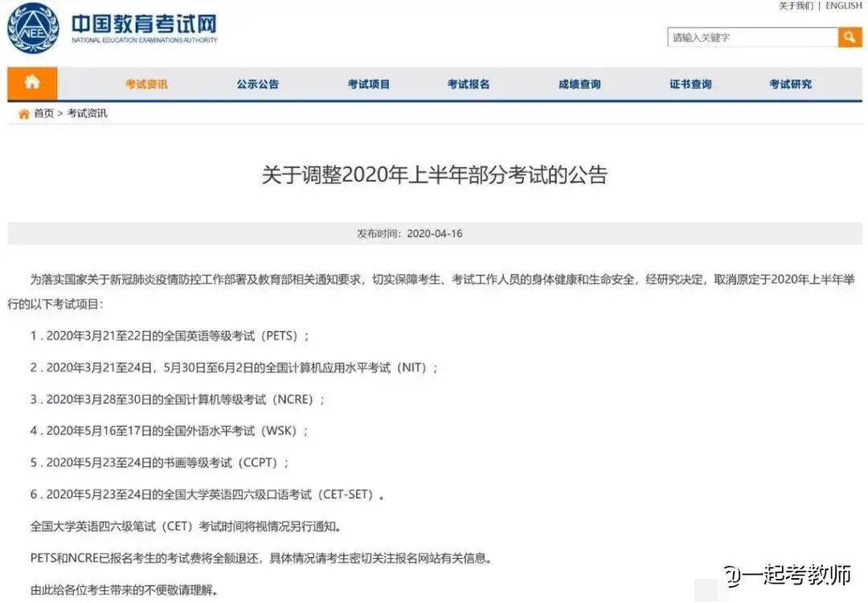Click the line about PETS和NCRE考试费全额退还

pyautogui.click(x=261, y=558)
